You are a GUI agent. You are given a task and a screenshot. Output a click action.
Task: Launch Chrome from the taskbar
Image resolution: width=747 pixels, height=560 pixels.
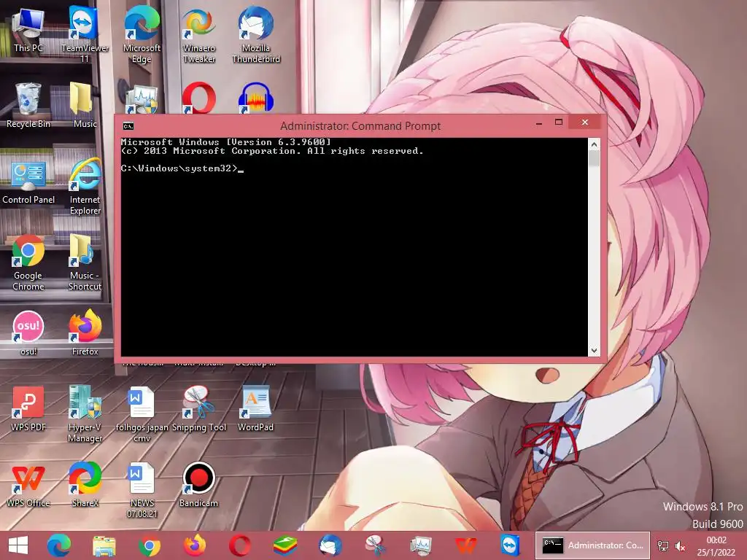pos(150,545)
